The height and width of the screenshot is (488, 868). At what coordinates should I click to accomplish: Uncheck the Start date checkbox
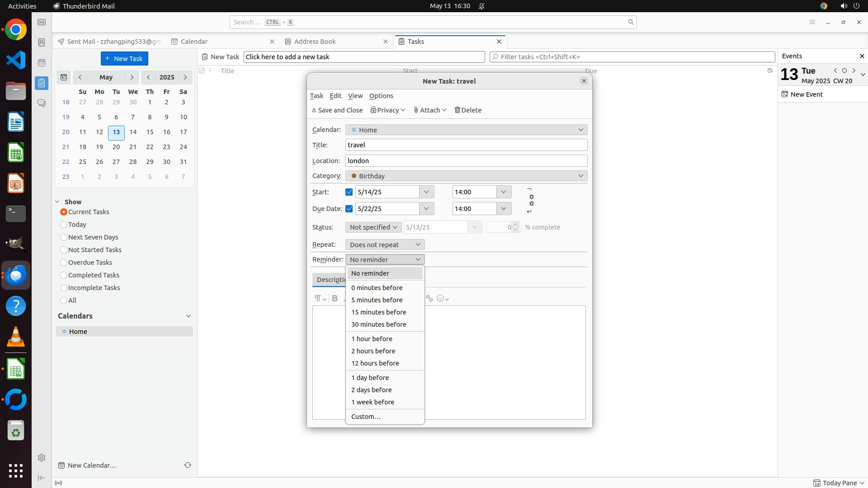click(x=349, y=192)
